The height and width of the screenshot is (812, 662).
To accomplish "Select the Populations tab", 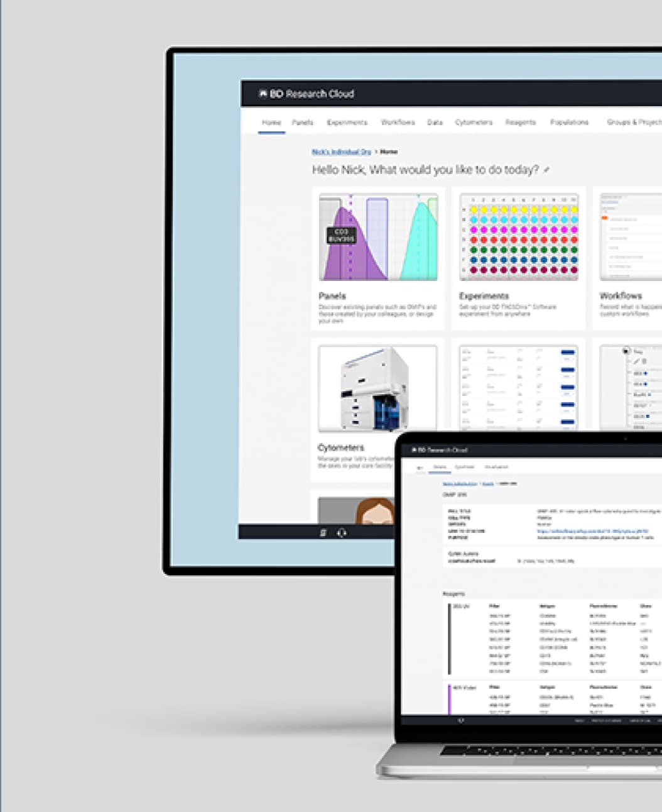I will click(569, 123).
